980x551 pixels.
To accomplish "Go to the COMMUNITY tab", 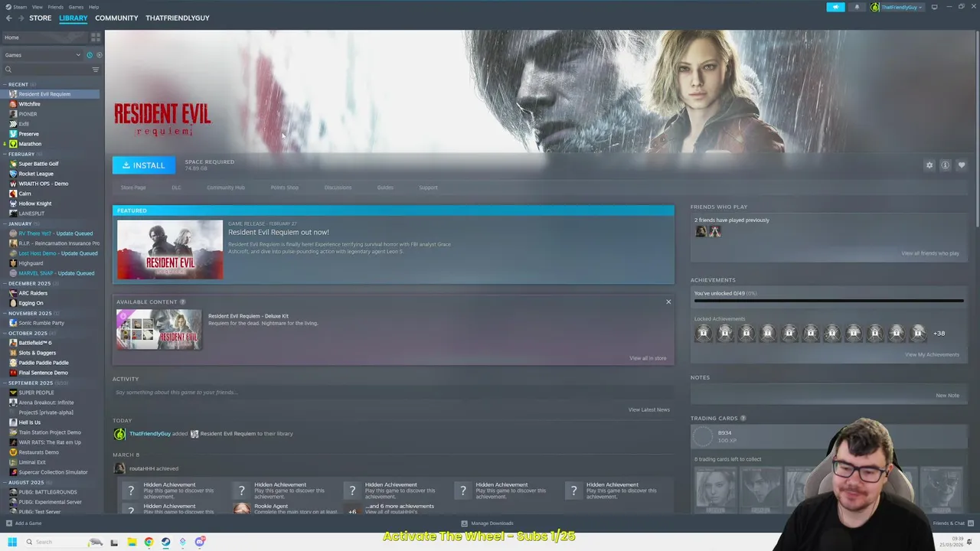I will (116, 18).
